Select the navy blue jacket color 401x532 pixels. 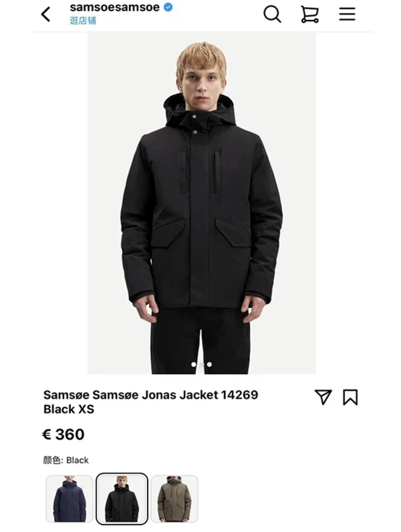pos(69,499)
